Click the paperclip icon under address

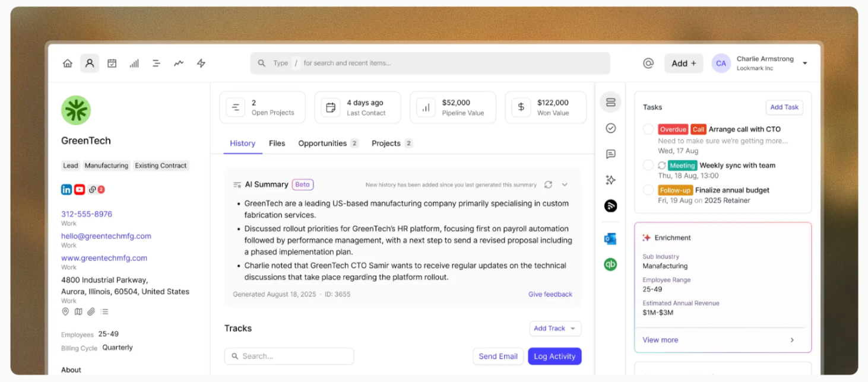pyautogui.click(x=91, y=311)
